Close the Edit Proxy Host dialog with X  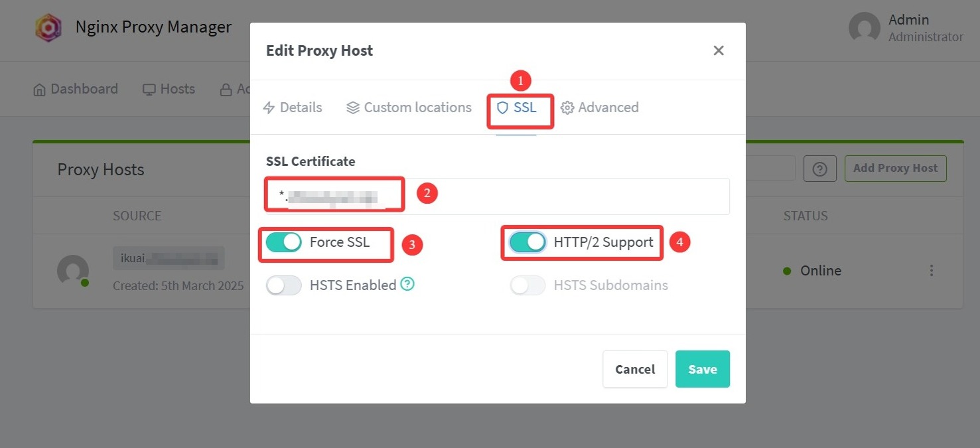pos(718,50)
